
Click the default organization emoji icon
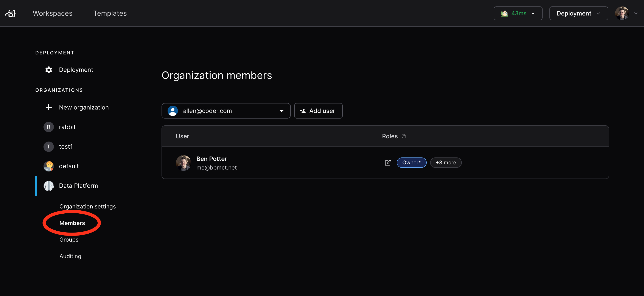[48, 166]
